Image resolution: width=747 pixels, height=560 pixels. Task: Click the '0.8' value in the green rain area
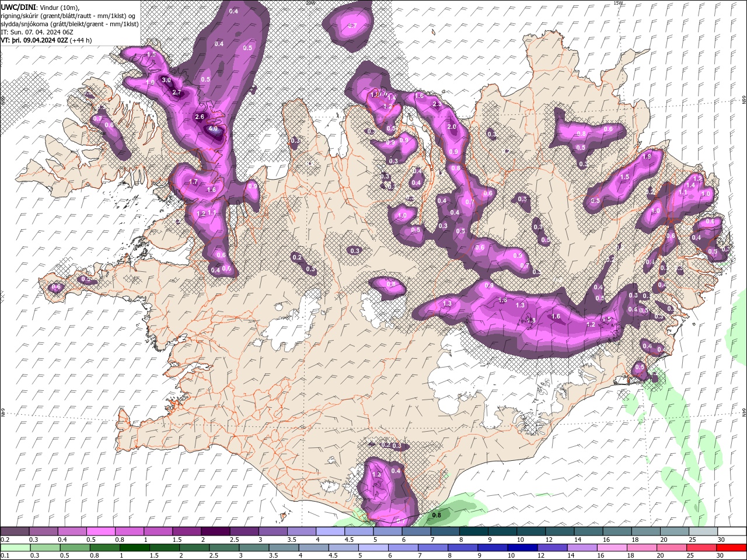coord(437,515)
